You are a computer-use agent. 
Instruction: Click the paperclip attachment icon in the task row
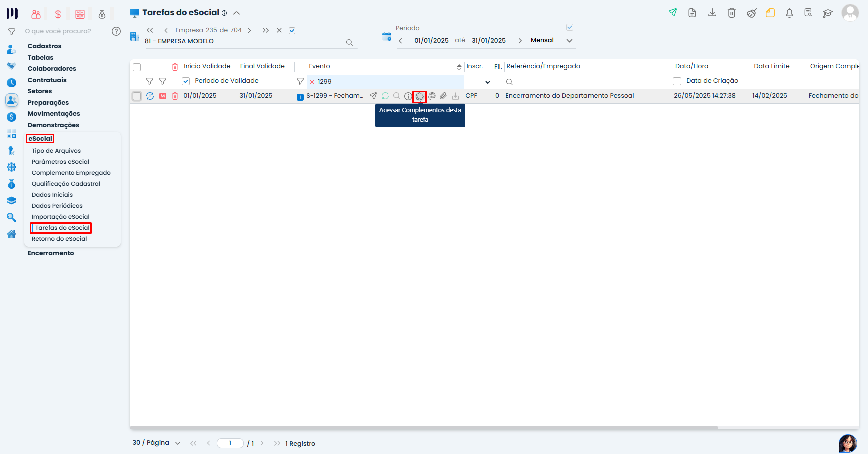(443, 96)
